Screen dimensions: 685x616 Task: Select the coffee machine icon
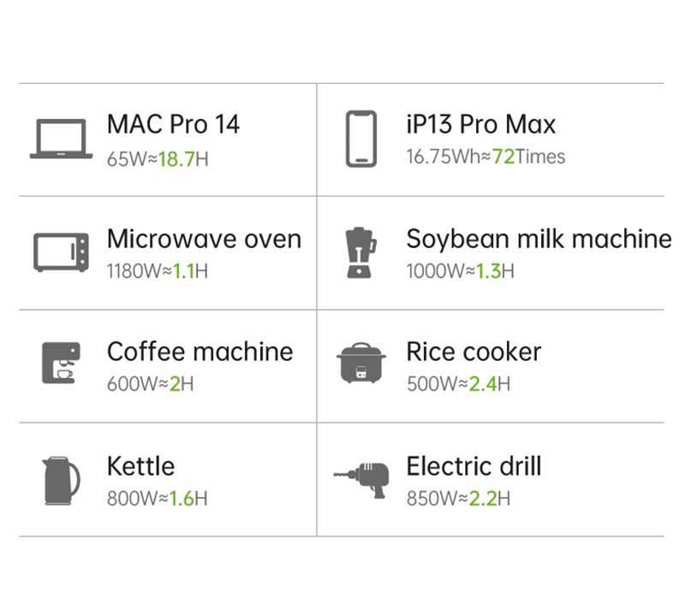click(x=61, y=364)
